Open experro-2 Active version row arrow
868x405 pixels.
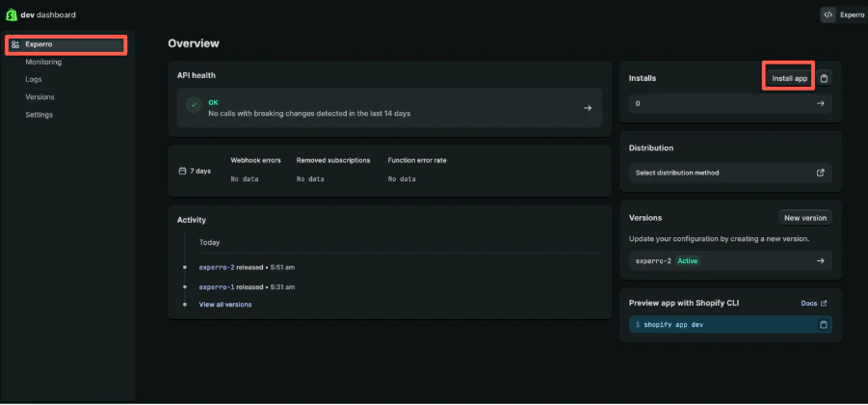pos(821,261)
